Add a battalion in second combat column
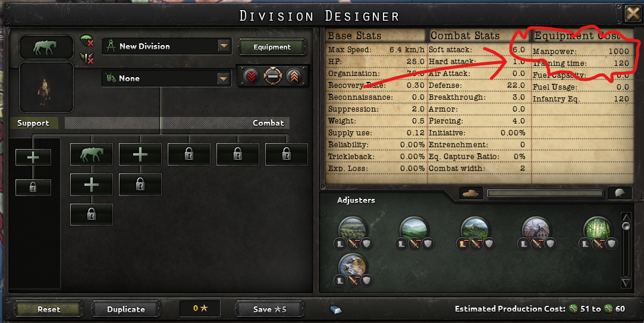The width and height of the screenshot is (644, 323). point(140,154)
